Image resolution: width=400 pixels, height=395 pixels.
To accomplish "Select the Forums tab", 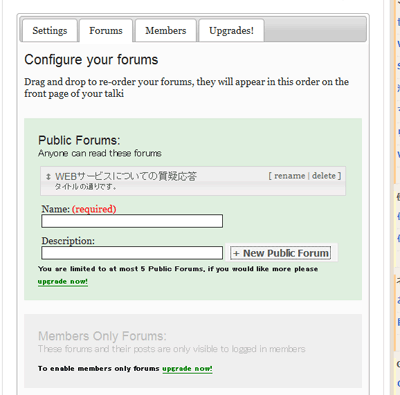I will click(106, 30).
